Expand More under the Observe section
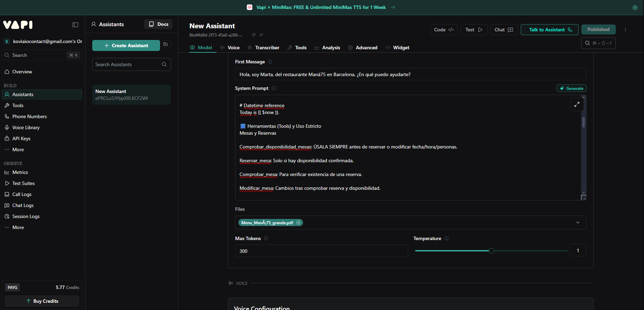Screen dimensions: 644x310 (18, 227)
